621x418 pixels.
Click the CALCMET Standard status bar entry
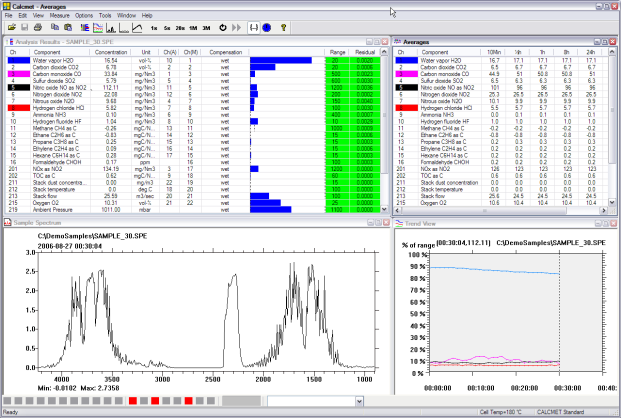560,412
